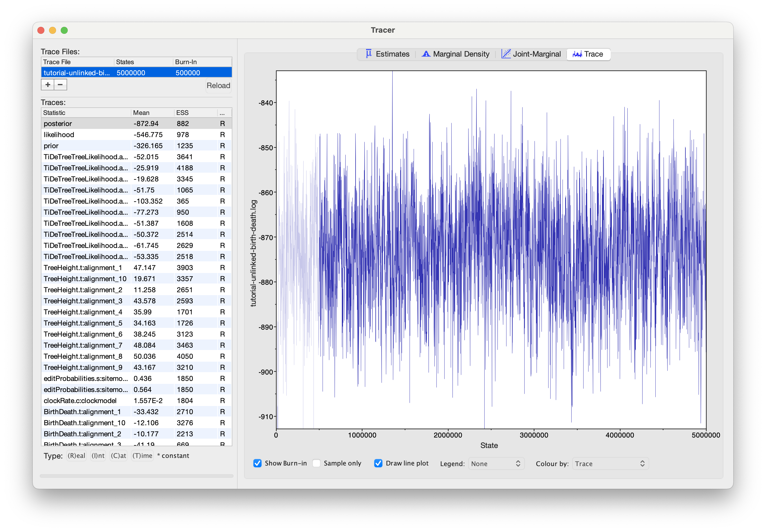This screenshot has width=766, height=532.
Task: Click the Burn-In value 500000
Action: coord(188,73)
